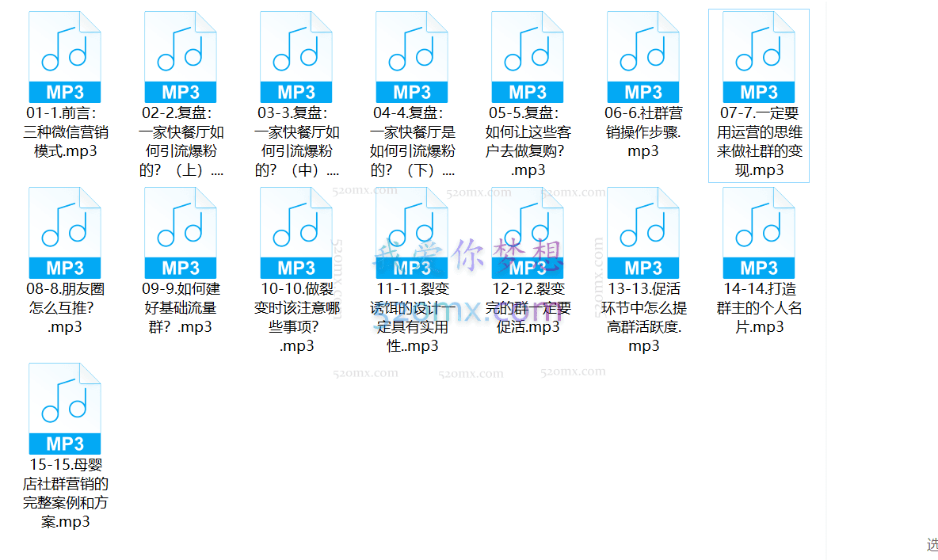The image size is (938, 560).
Task: Click the 09-9.如何建好基础流量群 filename text
Action: coord(181,307)
